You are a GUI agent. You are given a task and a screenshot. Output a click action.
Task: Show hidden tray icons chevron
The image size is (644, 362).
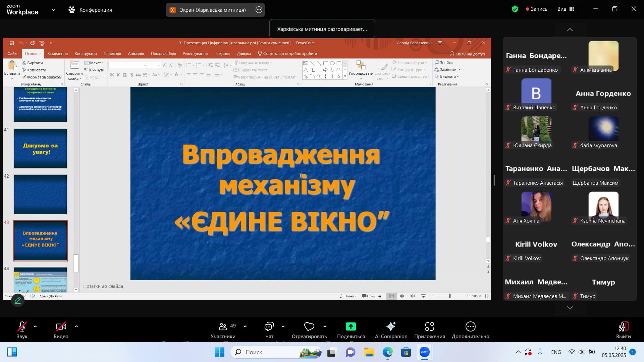pyautogui.click(x=518, y=352)
